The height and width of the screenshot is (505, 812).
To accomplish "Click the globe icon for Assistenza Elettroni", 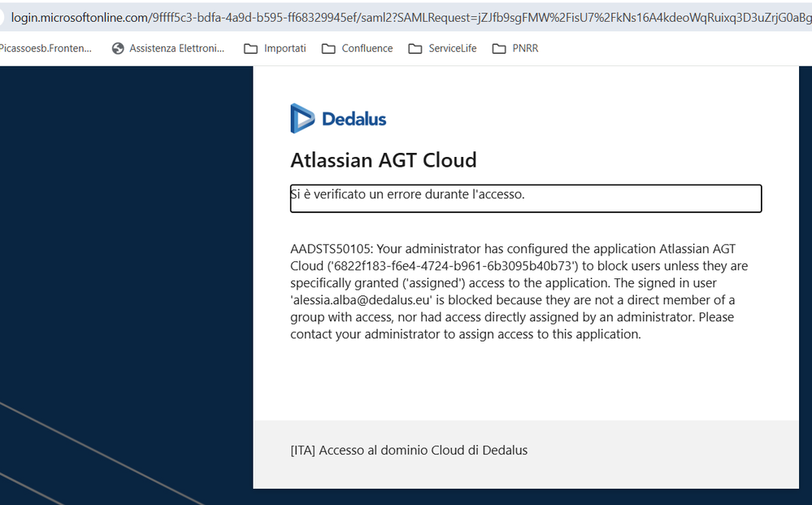I will [118, 48].
